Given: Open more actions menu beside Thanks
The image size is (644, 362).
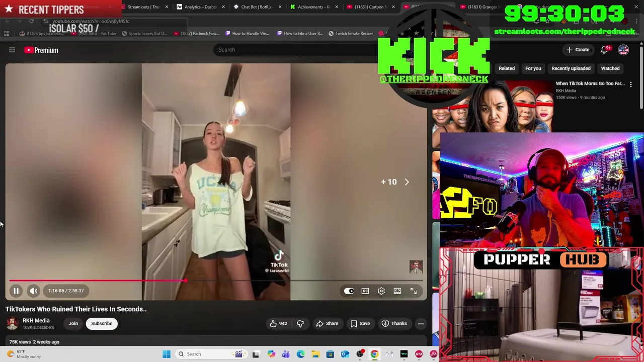Looking at the screenshot, I should pos(421,323).
